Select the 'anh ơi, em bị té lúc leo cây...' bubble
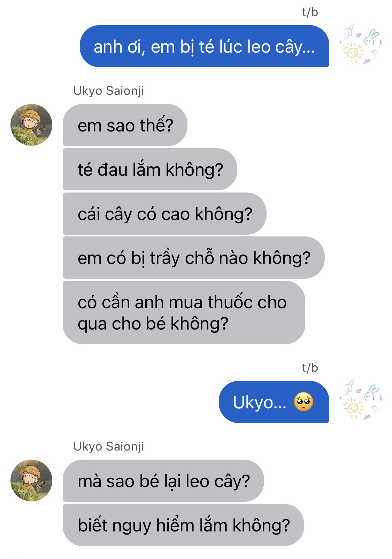392x559 pixels. 205,46
